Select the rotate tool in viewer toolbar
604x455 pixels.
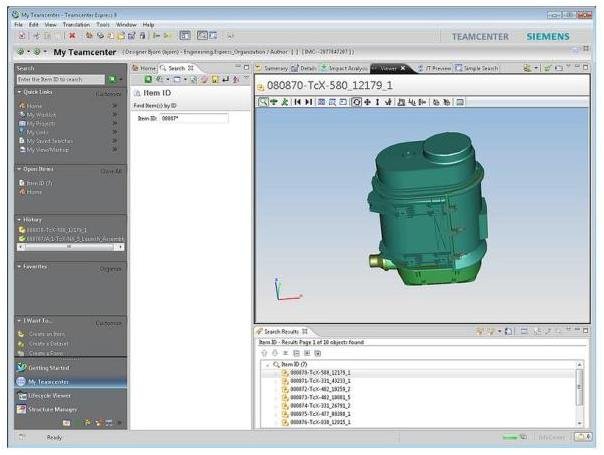[x=357, y=102]
